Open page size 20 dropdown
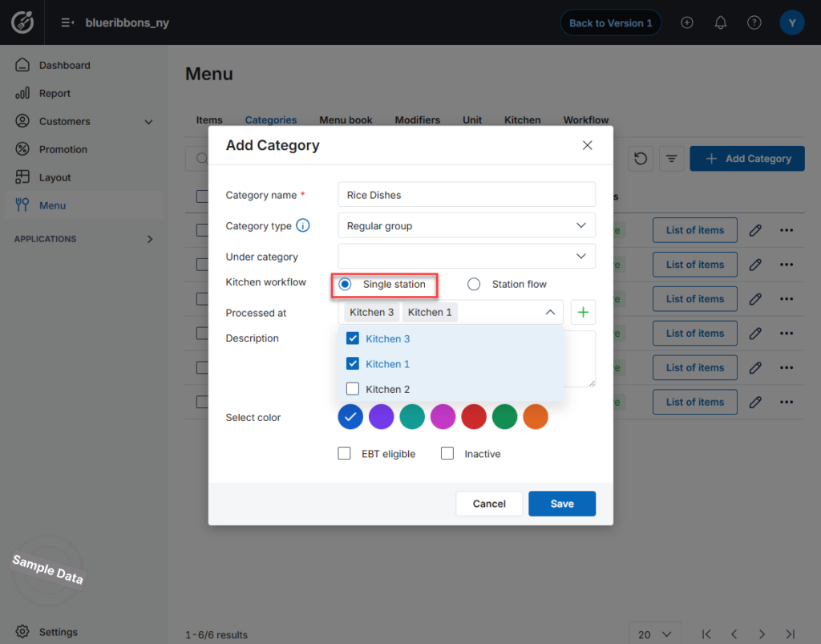The width and height of the screenshot is (821, 644). (x=654, y=634)
